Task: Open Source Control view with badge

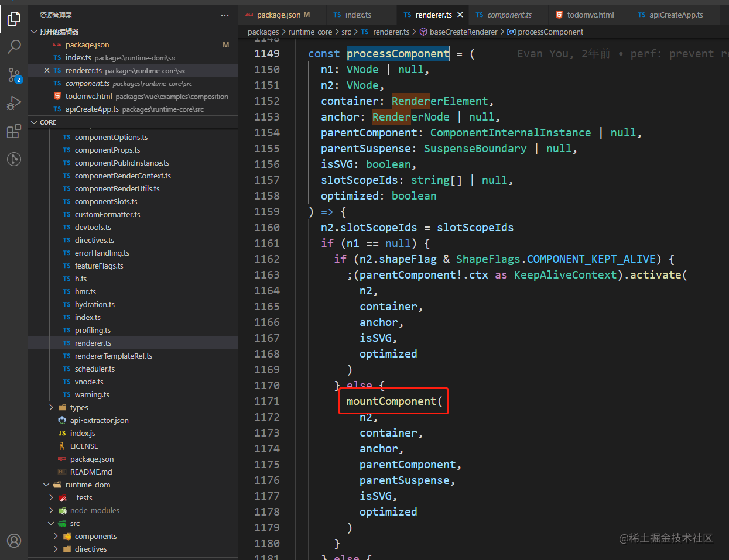Action: (14, 74)
